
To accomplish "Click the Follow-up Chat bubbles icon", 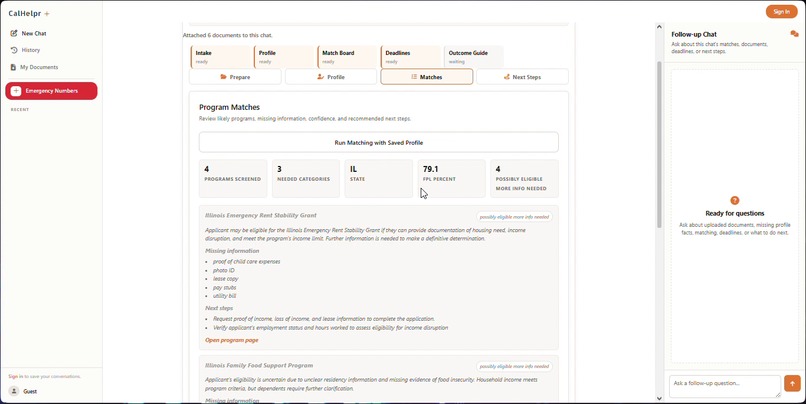I will tap(794, 34).
